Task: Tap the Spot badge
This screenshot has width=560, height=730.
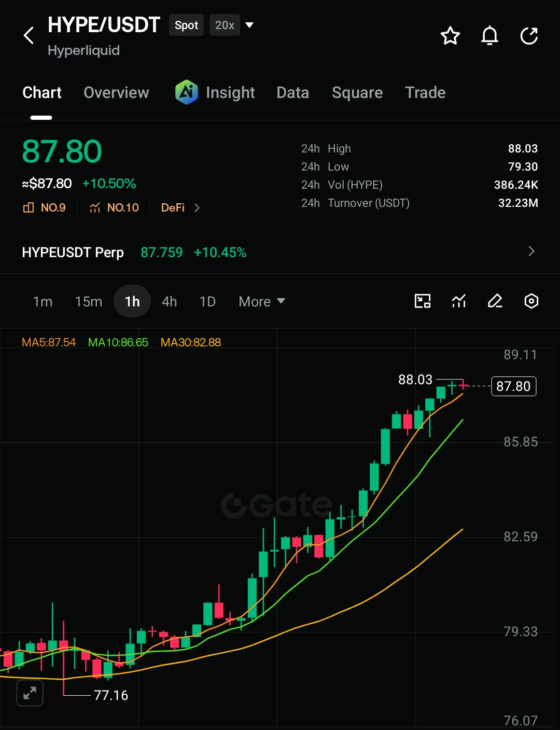Action: [x=186, y=25]
